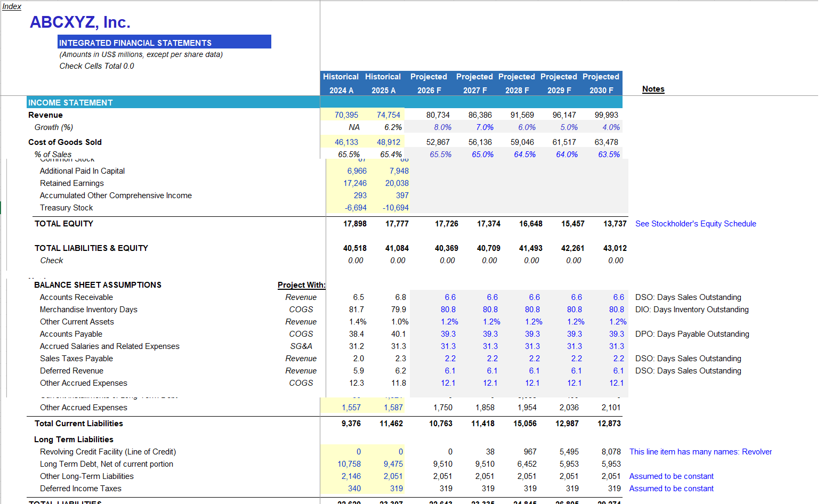
Task: Select the Deferred Income Taxes 340 cell
Action: (354, 488)
